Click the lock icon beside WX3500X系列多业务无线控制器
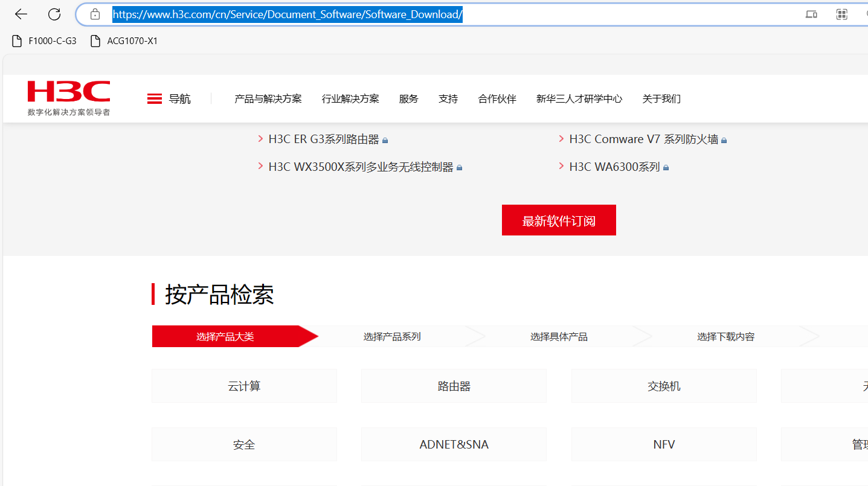This screenshot has width=868, height=486. tap(459, 168)
